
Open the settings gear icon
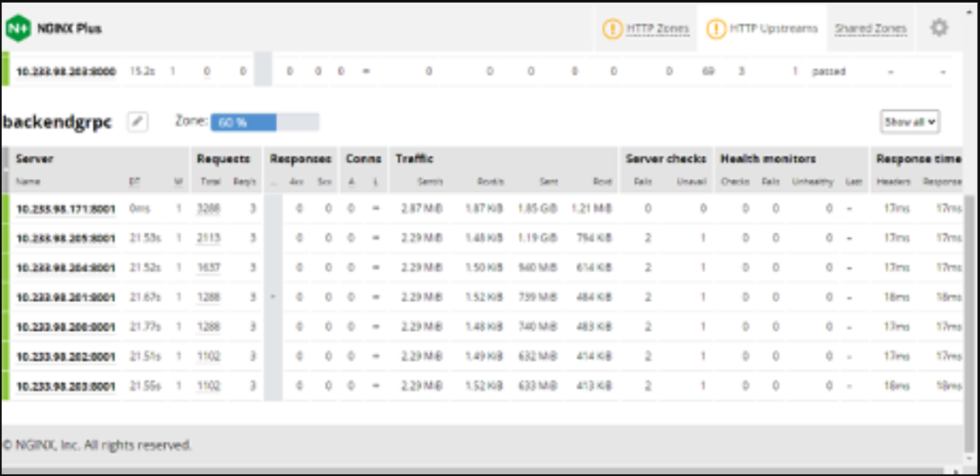(939, 27)
